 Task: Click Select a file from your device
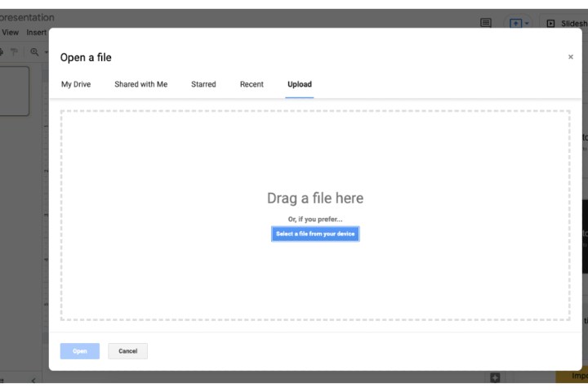(x=315, y=234)
